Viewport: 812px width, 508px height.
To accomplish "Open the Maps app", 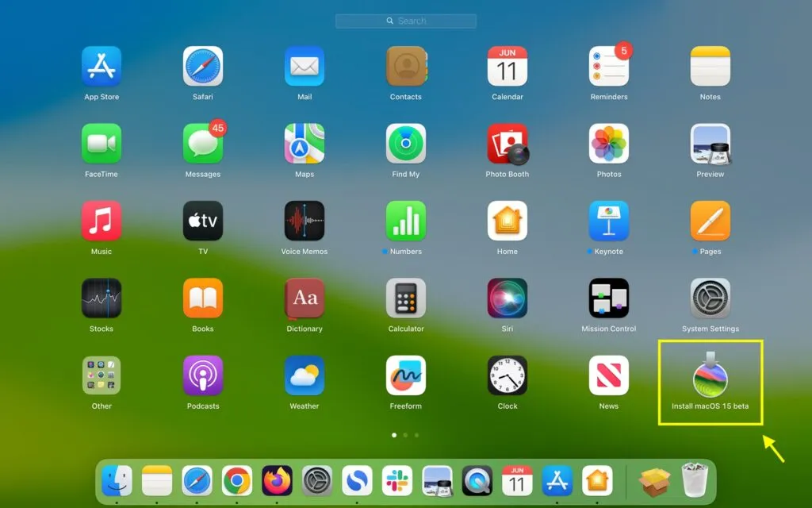I will pyautogui.click(x=304, y=144).
